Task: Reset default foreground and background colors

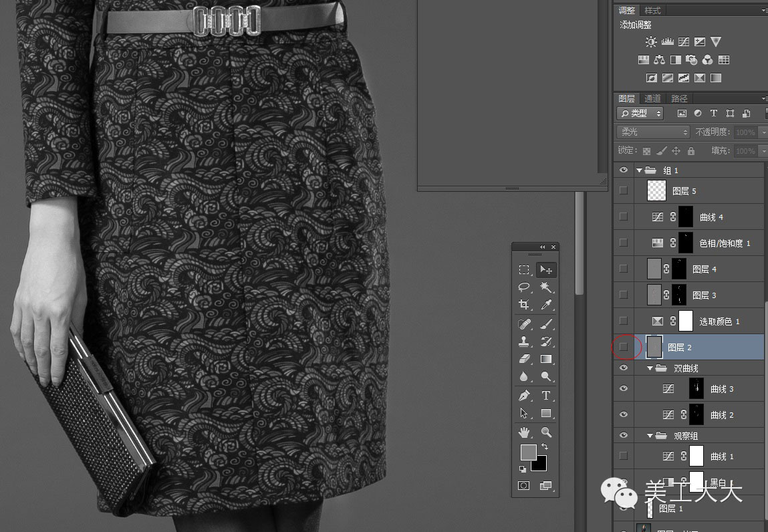Action: (523, 469)
